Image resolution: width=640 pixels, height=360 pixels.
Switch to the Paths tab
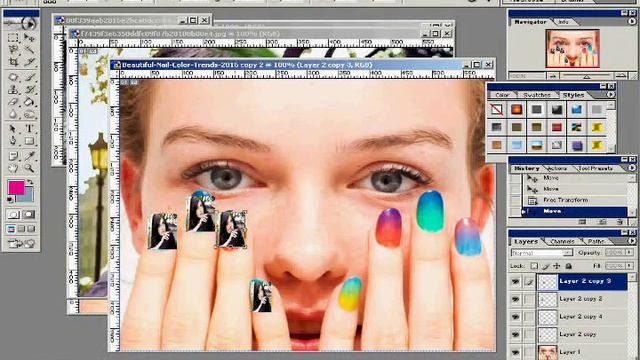coord(596,242)
